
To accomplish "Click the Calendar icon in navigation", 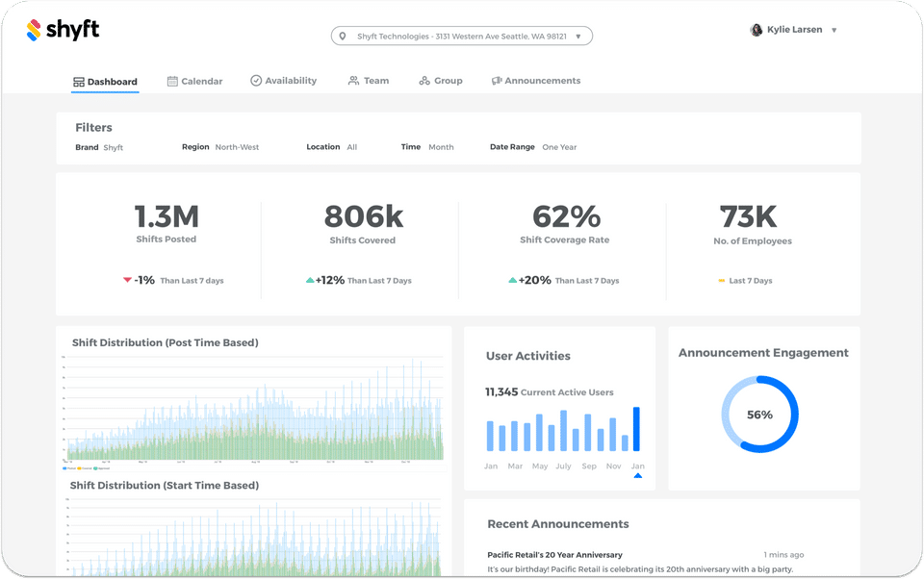I will pos(172,82).
